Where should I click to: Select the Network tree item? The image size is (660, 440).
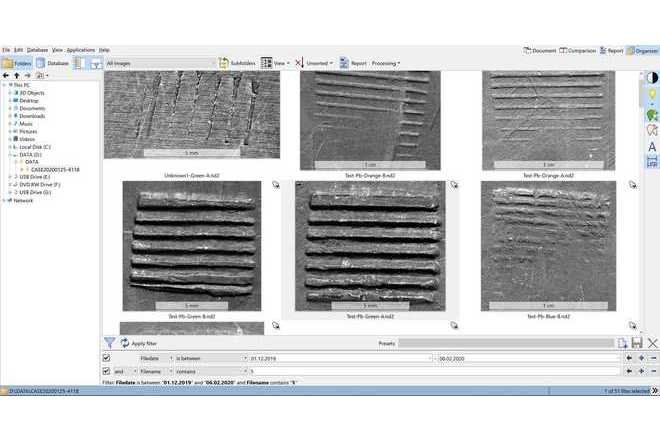pos(23,200)
